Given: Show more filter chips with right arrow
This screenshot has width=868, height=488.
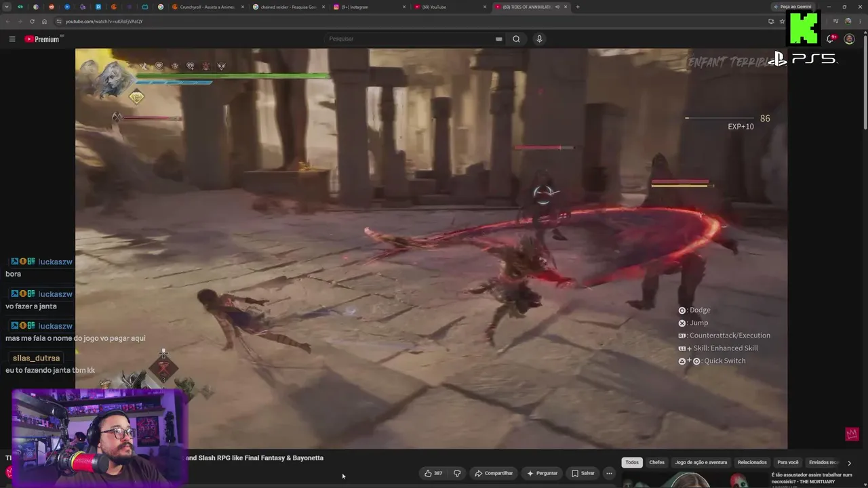Looking at the screenshot, I should tap(849, 463).
